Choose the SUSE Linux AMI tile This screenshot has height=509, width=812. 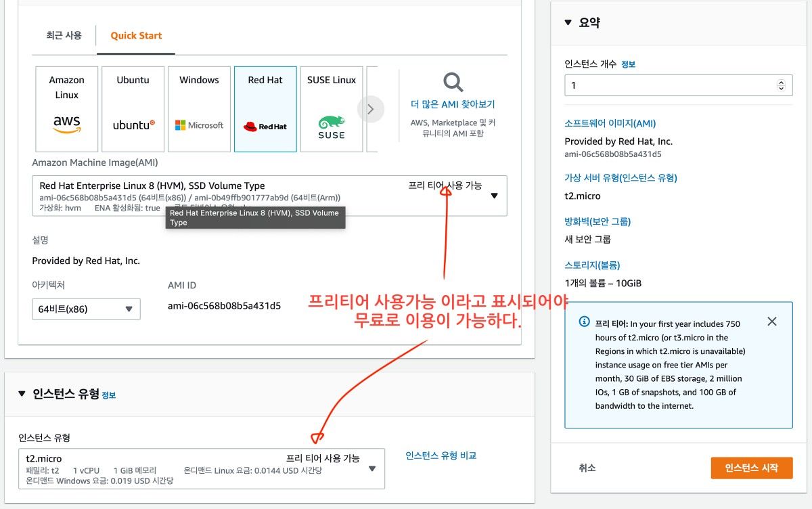point(331,109)
